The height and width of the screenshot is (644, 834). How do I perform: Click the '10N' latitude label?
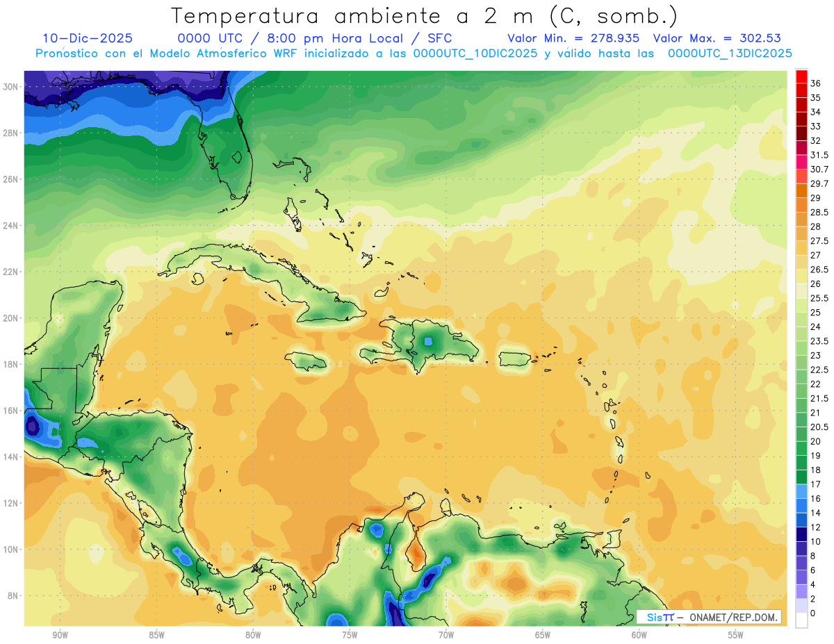(11, 549)
